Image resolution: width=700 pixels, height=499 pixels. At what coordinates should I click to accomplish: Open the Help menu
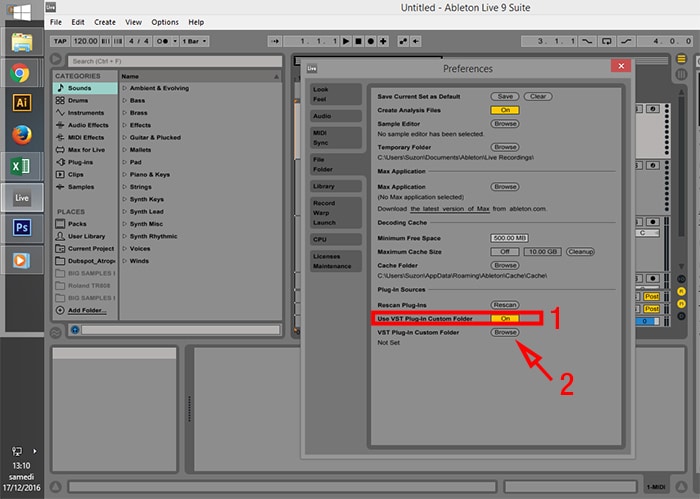click(196, 22)
